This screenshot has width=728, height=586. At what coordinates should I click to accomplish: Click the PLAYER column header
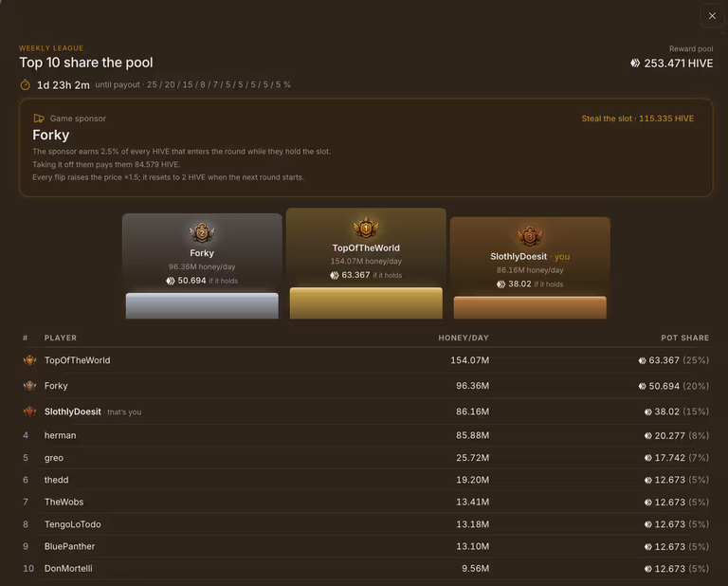[x=61, y=339]
